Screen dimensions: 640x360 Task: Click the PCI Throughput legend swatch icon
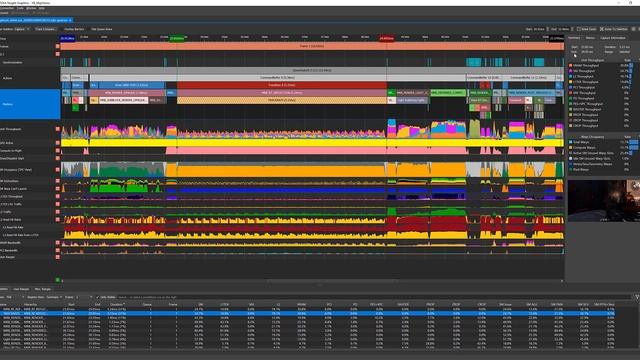click(x=571, y=87)
